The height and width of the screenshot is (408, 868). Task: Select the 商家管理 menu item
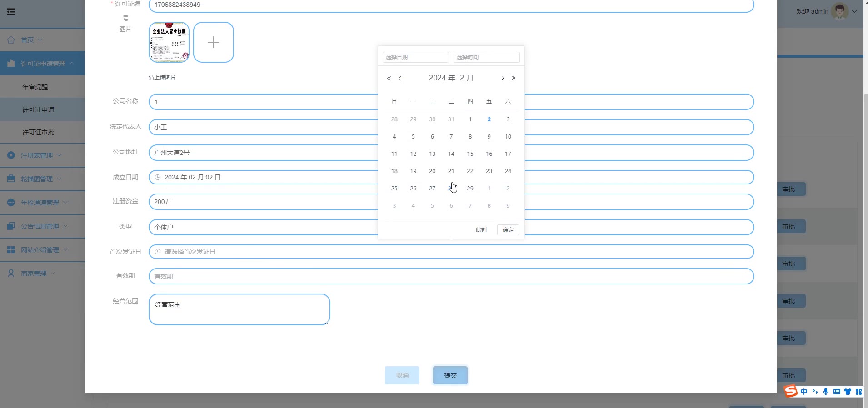42,274
